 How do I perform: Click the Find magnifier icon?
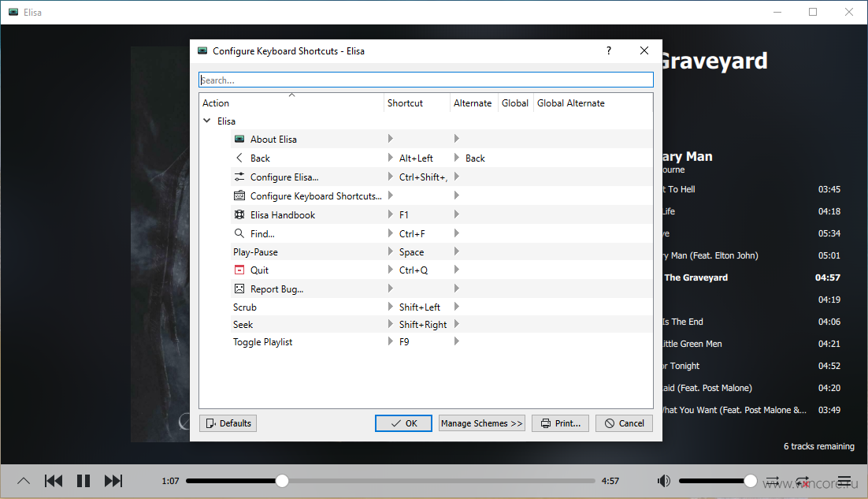[239, 233]
